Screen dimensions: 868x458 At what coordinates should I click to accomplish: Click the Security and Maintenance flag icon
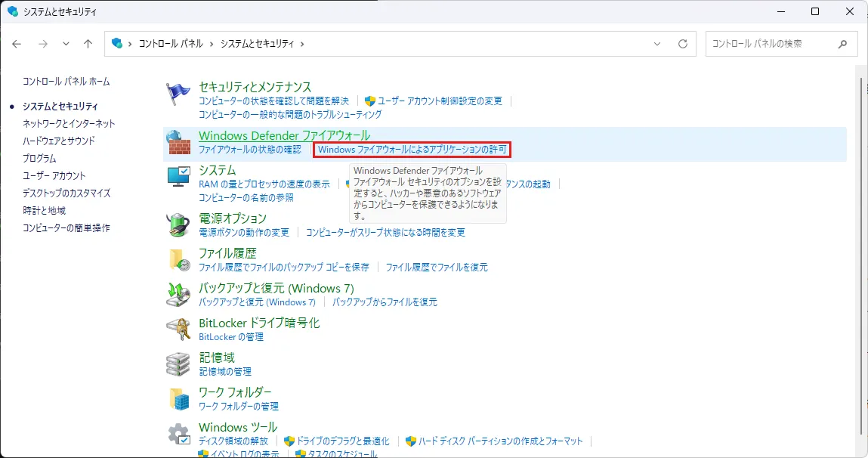tap(178, 94)
